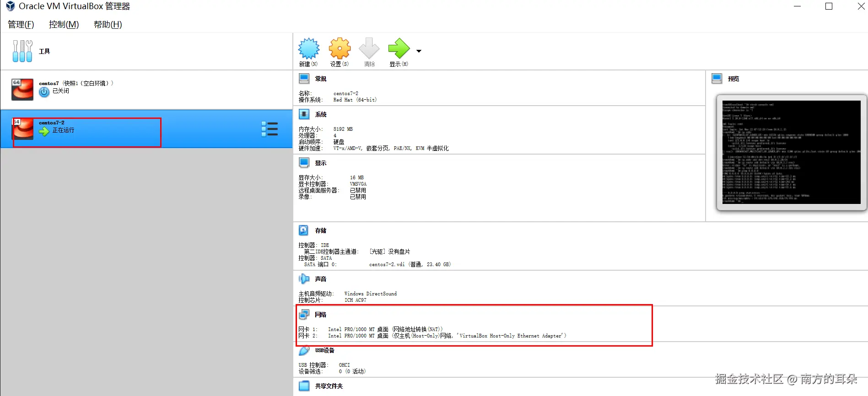Click the 预览 panel title
Viewport: 868px width, 396px height.
pyautogui.click(x=733, y=79)
